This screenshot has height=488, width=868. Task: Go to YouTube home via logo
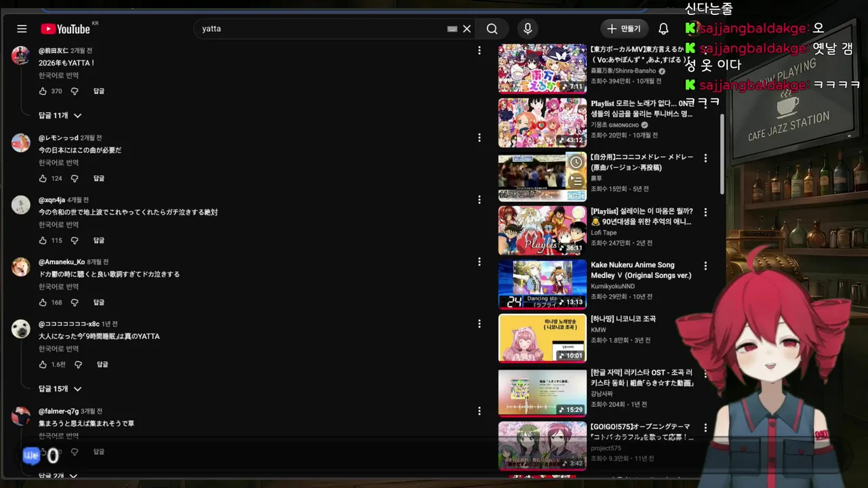pyautogui.click(x=65, y=28)
